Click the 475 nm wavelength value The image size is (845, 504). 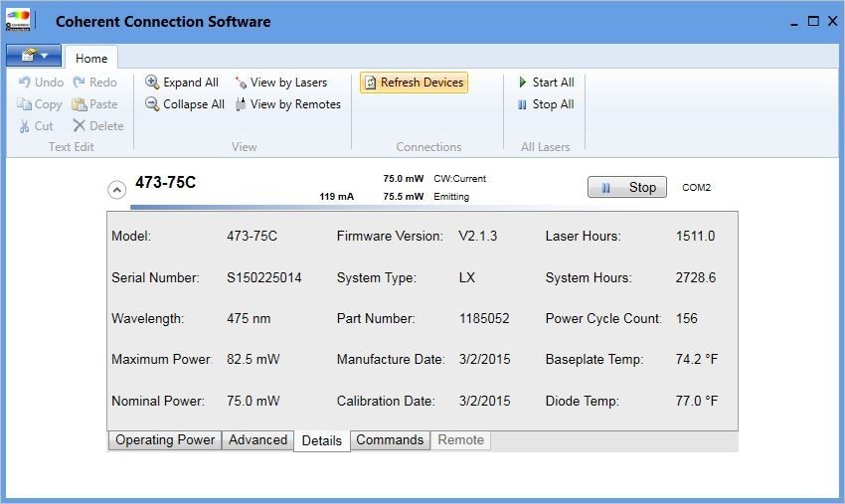pos(249,318)
